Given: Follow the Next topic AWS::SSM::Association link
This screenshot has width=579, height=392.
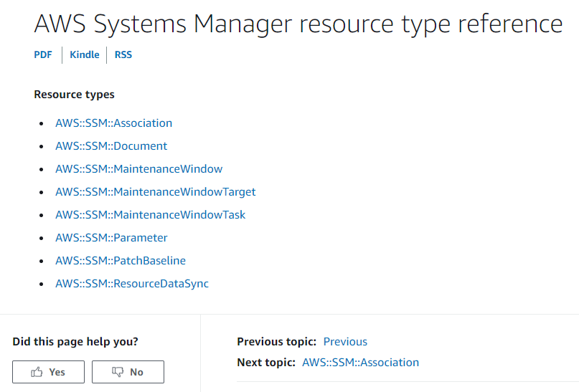Looking at the screenshot, I should point(360,362).
